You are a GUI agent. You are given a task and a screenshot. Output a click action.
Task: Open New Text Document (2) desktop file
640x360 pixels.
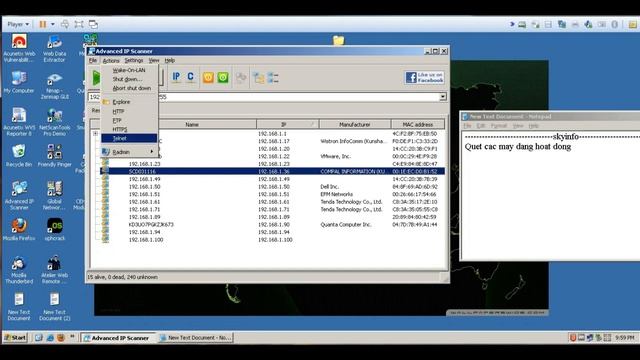[x=54, y=307]
